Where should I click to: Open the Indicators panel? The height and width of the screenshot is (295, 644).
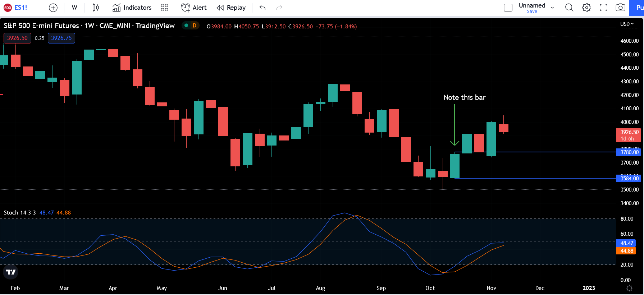coord(132,8)
